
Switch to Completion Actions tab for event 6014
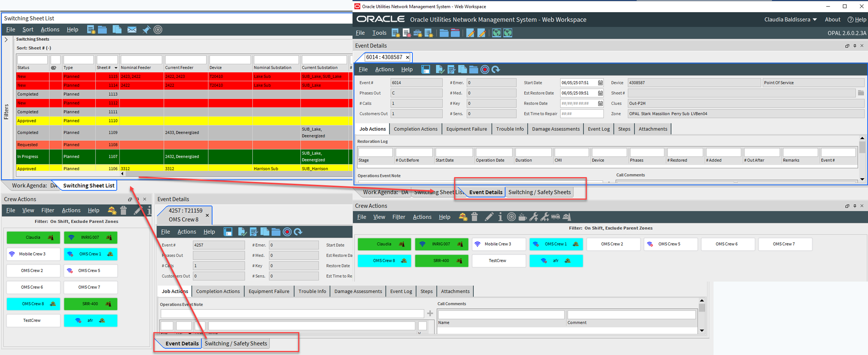pyautogui.click(x=415, y=129)
